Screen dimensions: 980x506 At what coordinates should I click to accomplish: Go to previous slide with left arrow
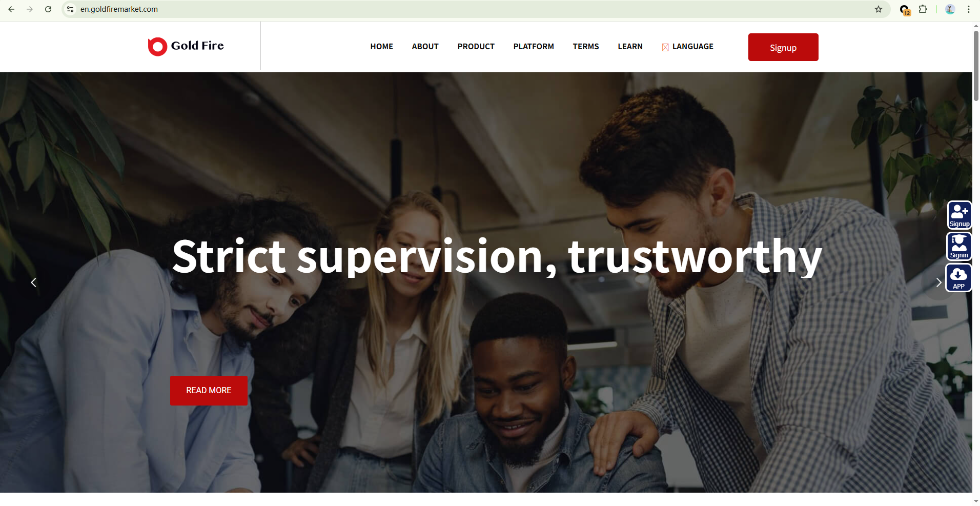(33, 282)
